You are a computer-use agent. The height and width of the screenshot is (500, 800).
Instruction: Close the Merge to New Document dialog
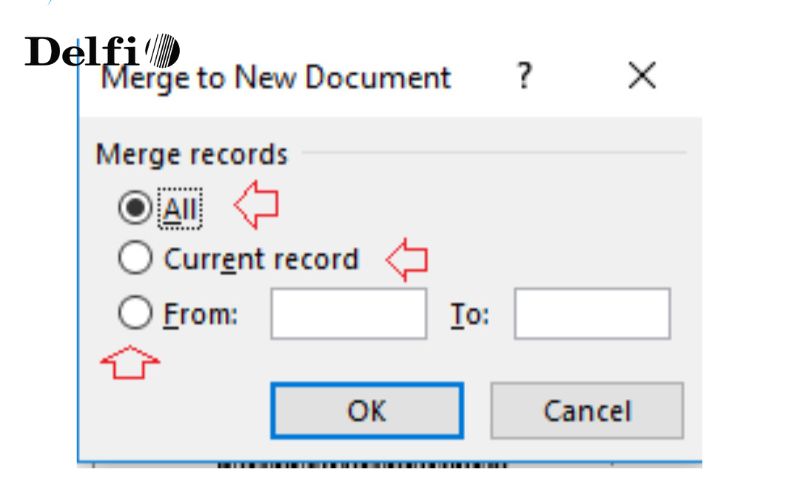click(x=641, y=77)
